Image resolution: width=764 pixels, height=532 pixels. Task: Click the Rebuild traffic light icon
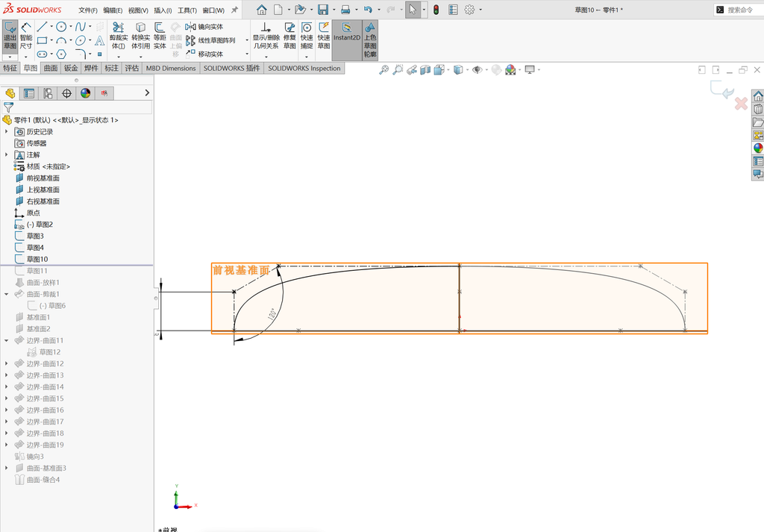click(436, 9)
